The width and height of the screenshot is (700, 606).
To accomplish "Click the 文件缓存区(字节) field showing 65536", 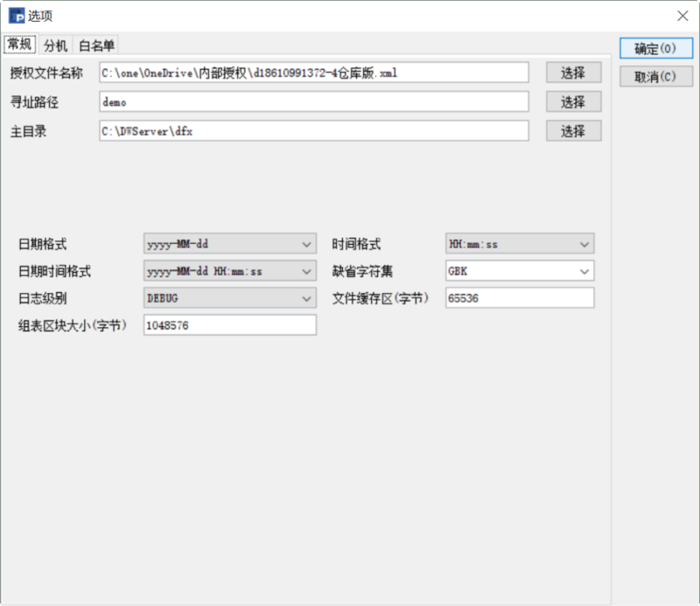I will [520, 297].
